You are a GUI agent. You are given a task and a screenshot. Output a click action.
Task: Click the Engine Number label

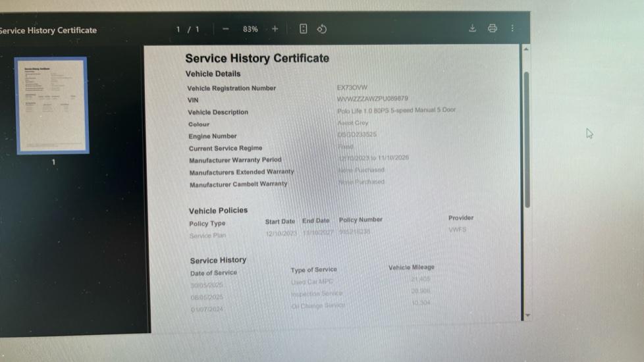pyautogui.click(x=212, y=136)
